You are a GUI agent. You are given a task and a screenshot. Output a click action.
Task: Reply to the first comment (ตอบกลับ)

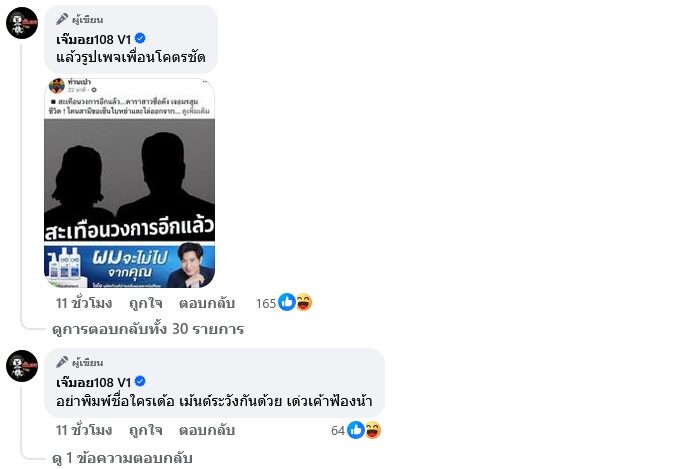coord(207,303)
